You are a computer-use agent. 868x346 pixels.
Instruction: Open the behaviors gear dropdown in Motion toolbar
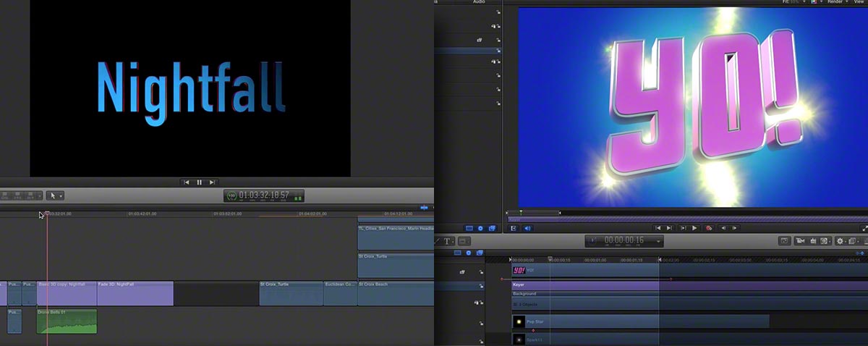pyautogui.click(x=841, y=241)
